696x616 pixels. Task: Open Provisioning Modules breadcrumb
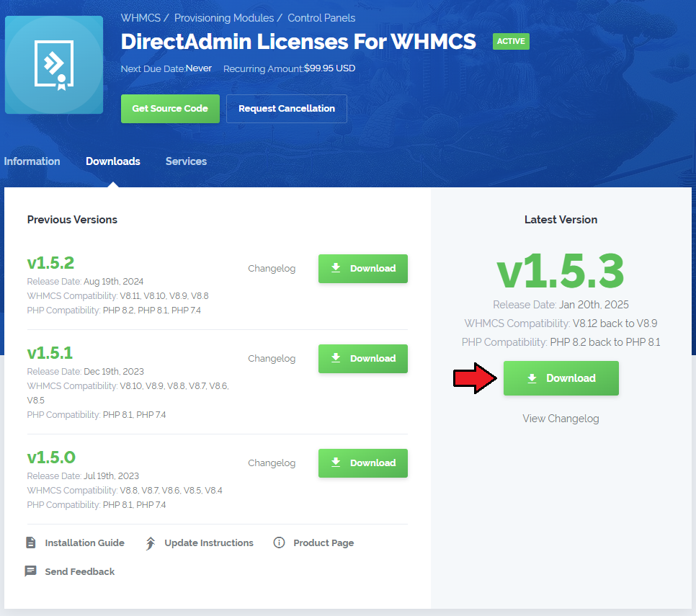223,18
